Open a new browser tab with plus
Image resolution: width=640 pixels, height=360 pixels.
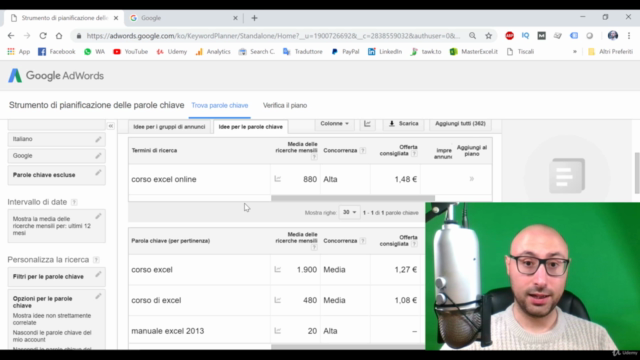(x=254, y=18)
